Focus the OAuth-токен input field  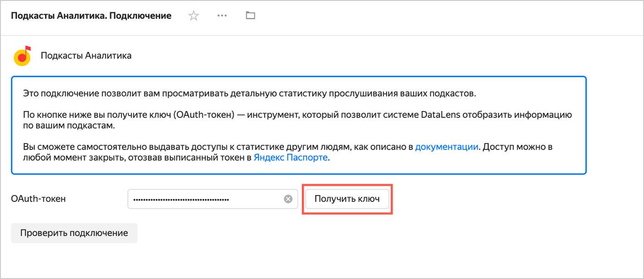206,199
